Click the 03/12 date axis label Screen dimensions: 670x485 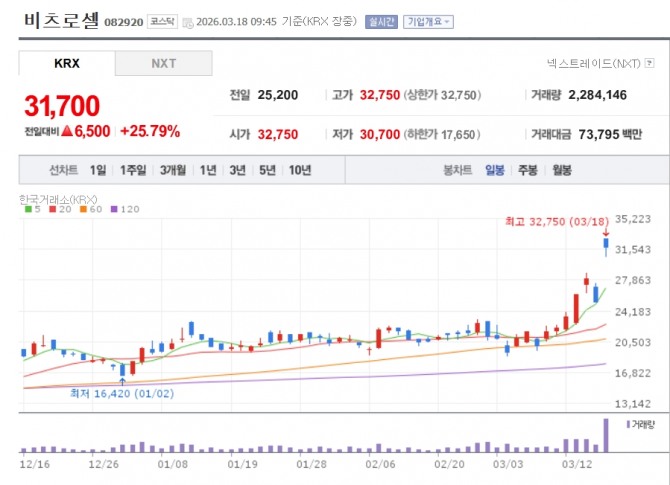click(577, 464)
